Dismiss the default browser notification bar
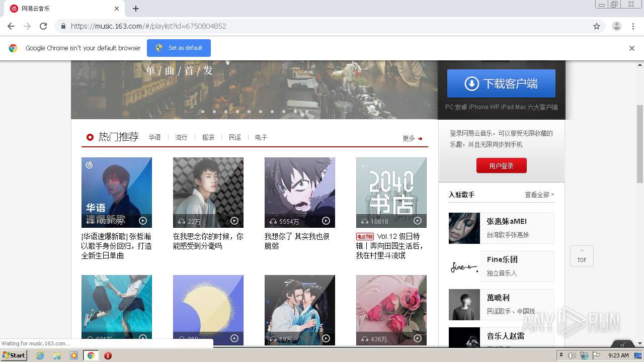This screenshot has height=362, width=644. (632, 48)
